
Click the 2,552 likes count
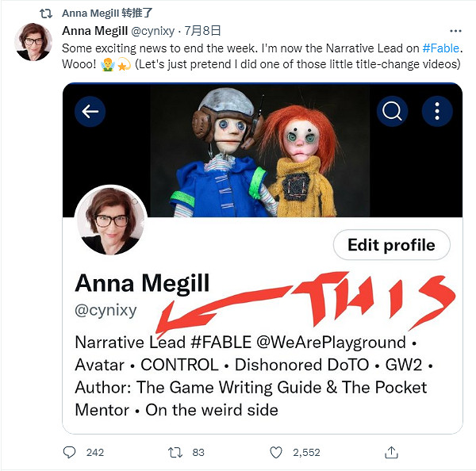click(x=305, y=452)
